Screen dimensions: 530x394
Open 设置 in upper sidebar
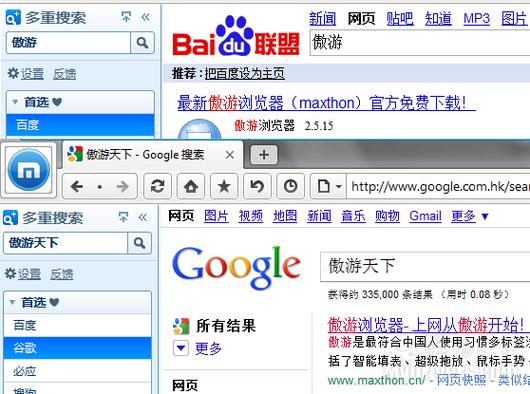(32, 74)
